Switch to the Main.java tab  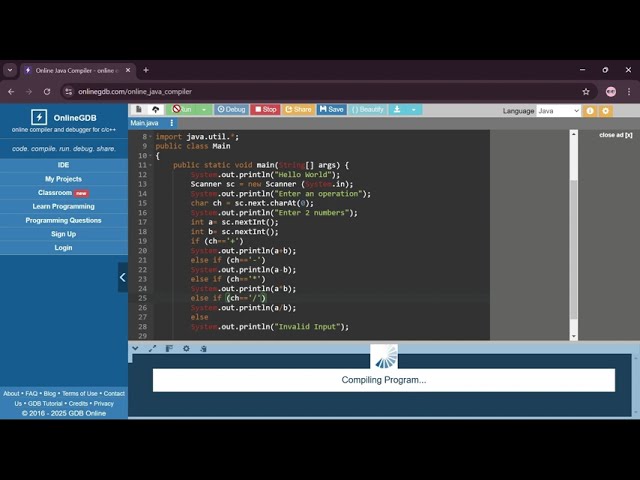point(144,123)
